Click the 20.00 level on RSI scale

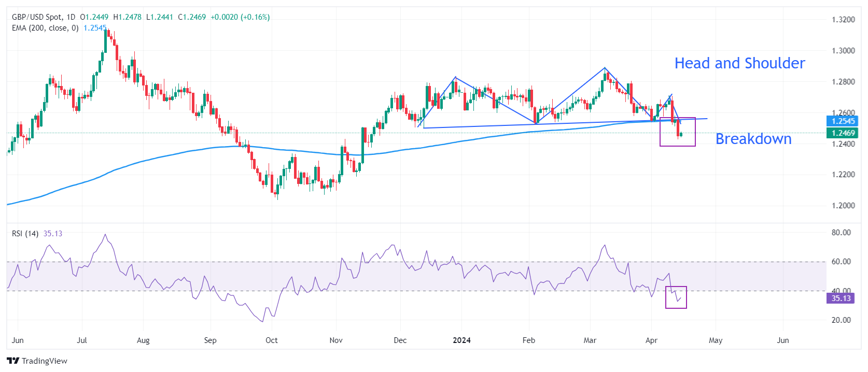click(x=841, y=320)
